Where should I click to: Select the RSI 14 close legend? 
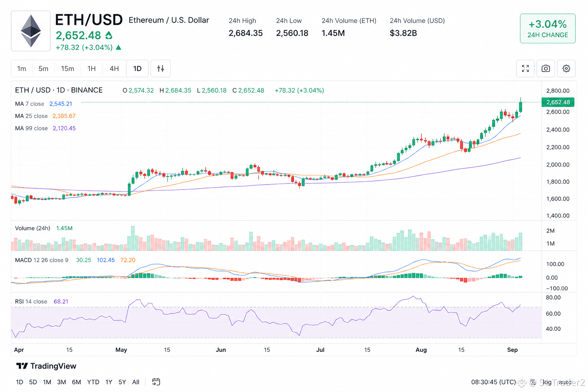pos(31,302)
